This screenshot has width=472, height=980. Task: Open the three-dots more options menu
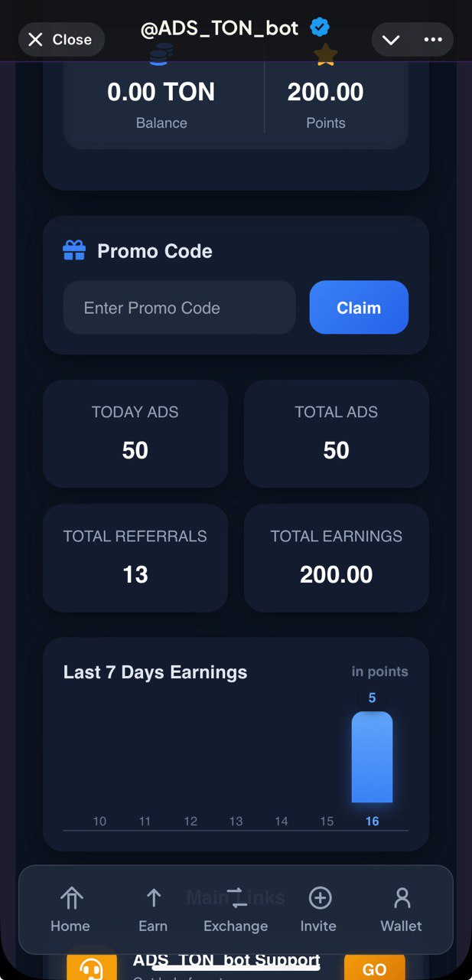coord(433,40)
